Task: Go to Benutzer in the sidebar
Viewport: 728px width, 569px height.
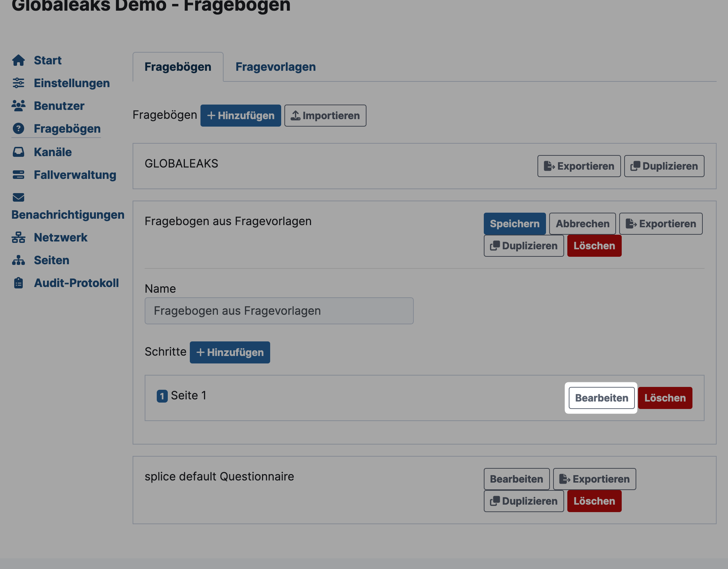Action: click(59, 106)
